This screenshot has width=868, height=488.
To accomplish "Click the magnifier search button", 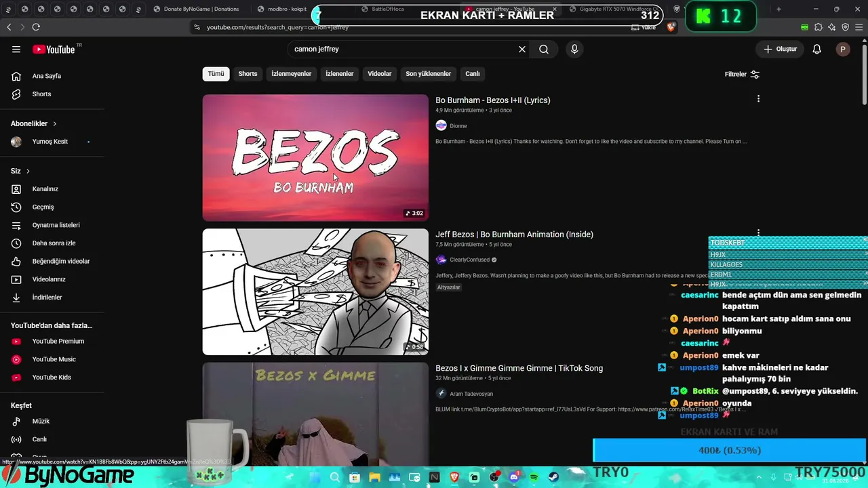I will pos(544,49).
